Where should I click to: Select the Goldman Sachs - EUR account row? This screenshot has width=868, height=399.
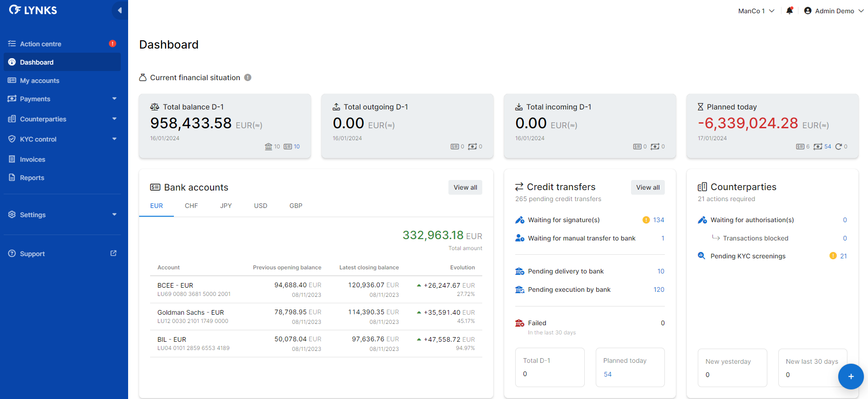pyautogui.click(x=316, y=317)
